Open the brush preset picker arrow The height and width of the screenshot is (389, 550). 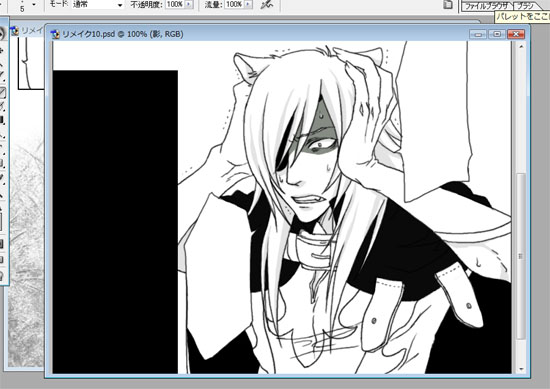tap(34, 5)
